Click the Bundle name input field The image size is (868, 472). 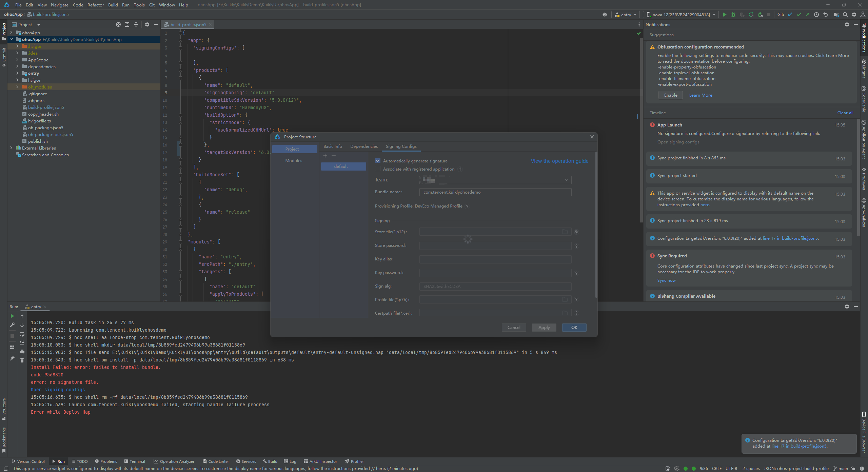pyautogui.click(x=495, y=192)
